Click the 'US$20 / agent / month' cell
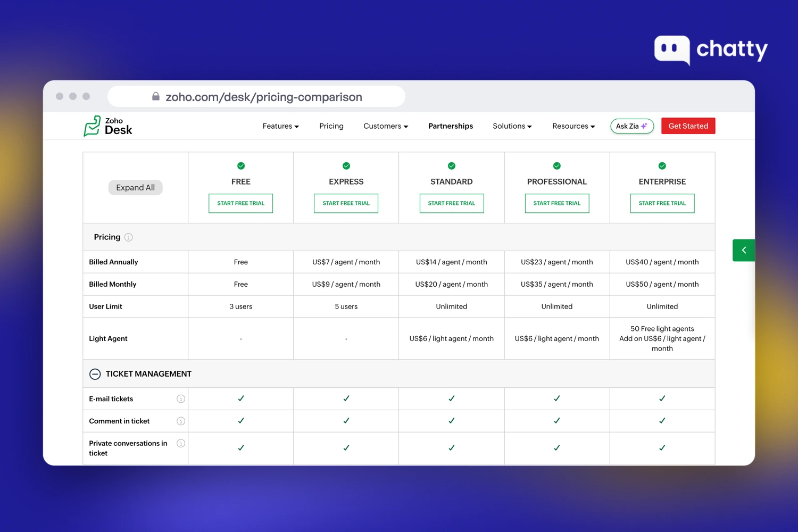Screen dimensions: 798x532 (452, 285)
